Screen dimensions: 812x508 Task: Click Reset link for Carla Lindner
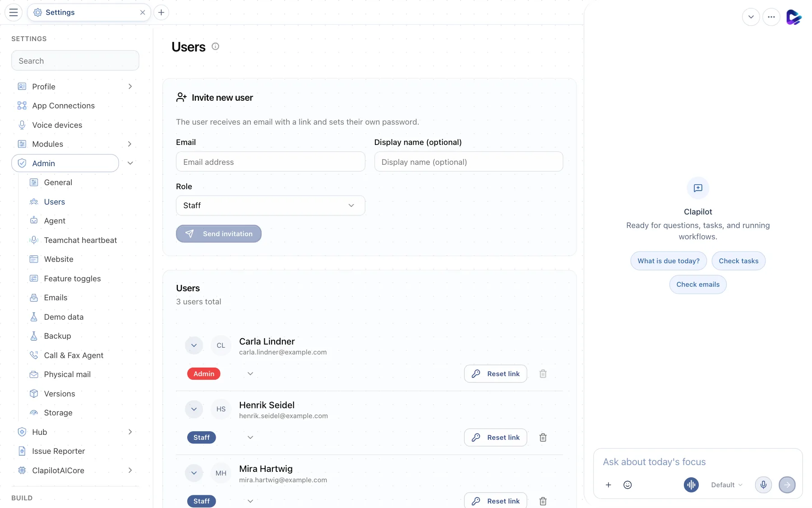tap(495, 374)
